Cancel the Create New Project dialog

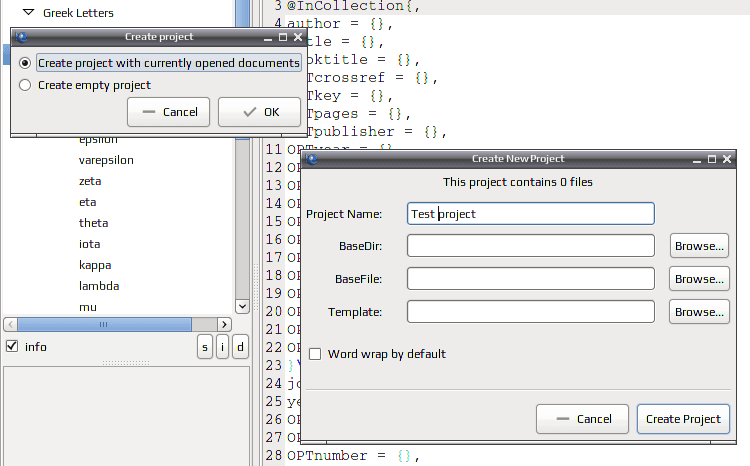pos(582,419)
